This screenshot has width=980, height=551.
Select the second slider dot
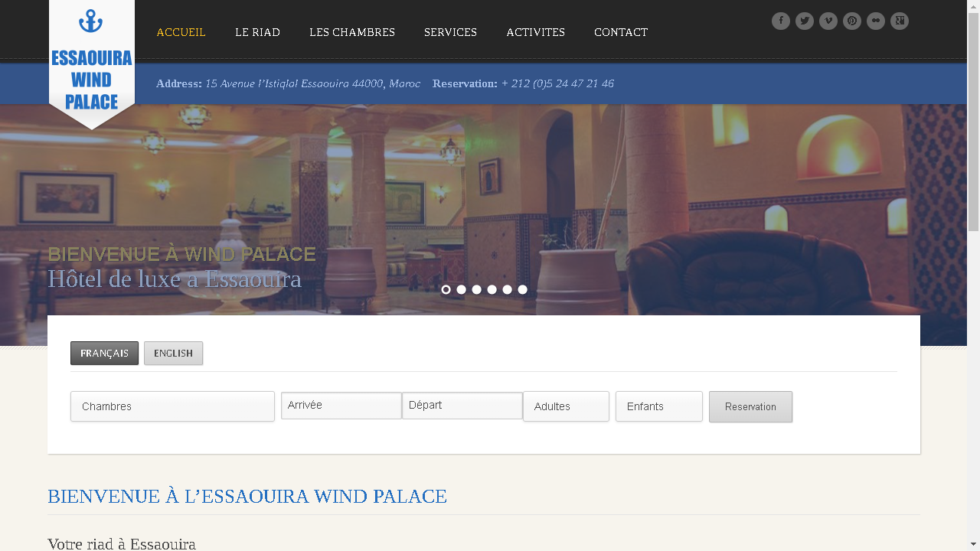(462, 289)
